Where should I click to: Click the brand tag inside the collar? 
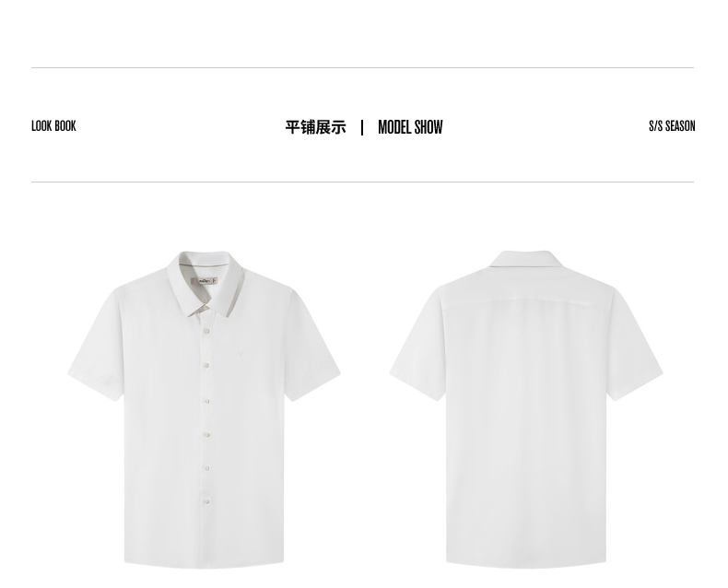[205, 280]
